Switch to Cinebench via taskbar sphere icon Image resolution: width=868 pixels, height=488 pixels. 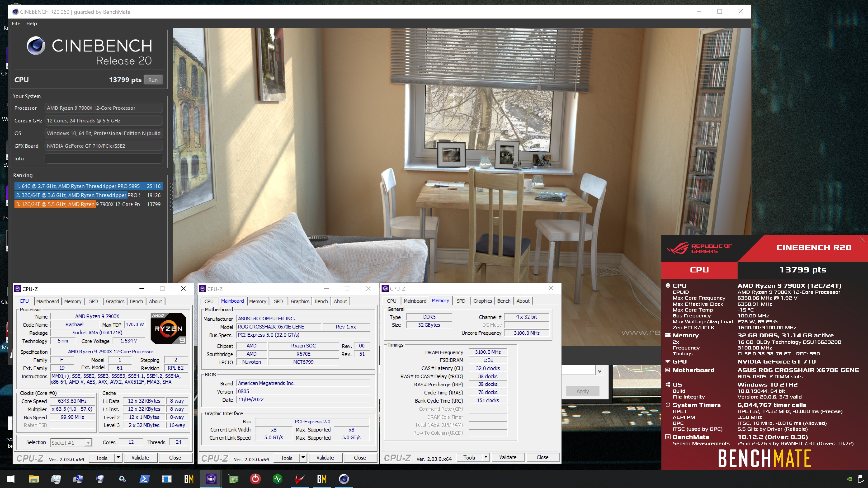tap(344, 479)
